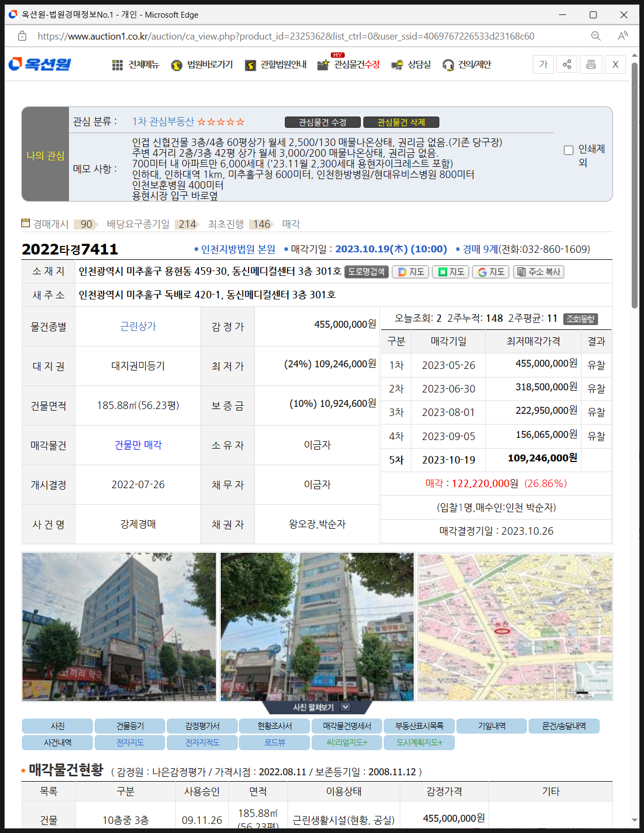Open the 감정평가서 tab
This screenshot has height=833, width=644.
[202, 726]
